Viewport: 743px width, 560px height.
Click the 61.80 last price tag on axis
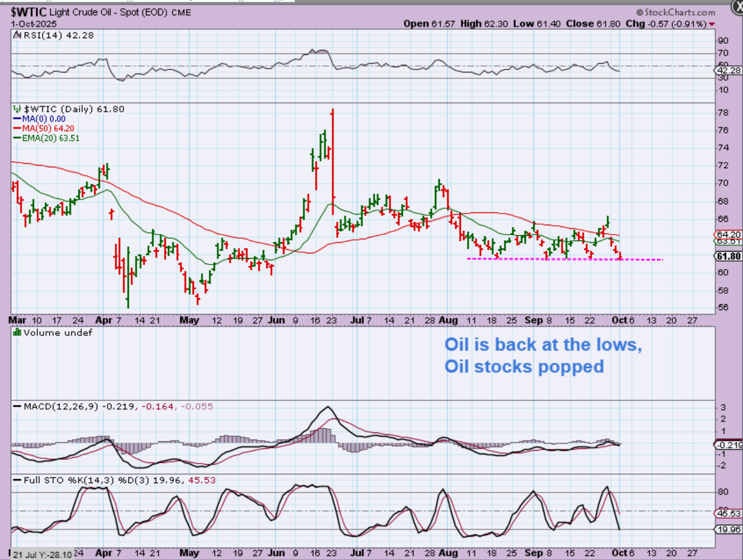point(728,256)
